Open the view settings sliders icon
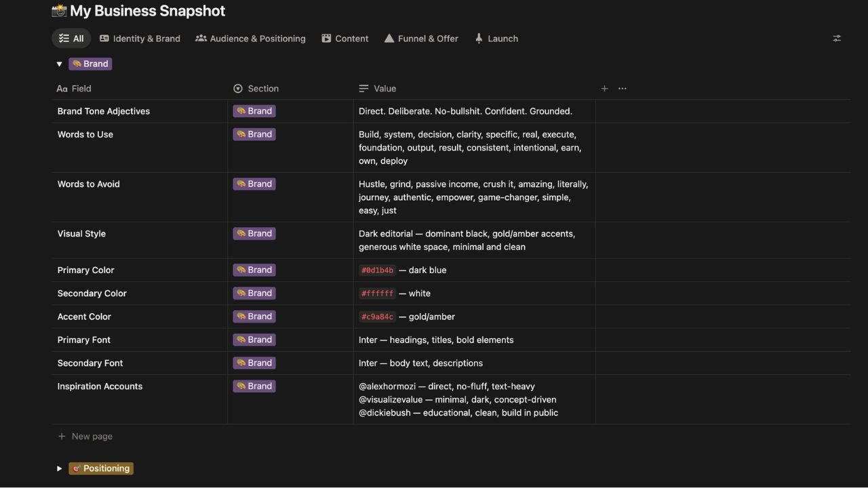 pos(836,39)
